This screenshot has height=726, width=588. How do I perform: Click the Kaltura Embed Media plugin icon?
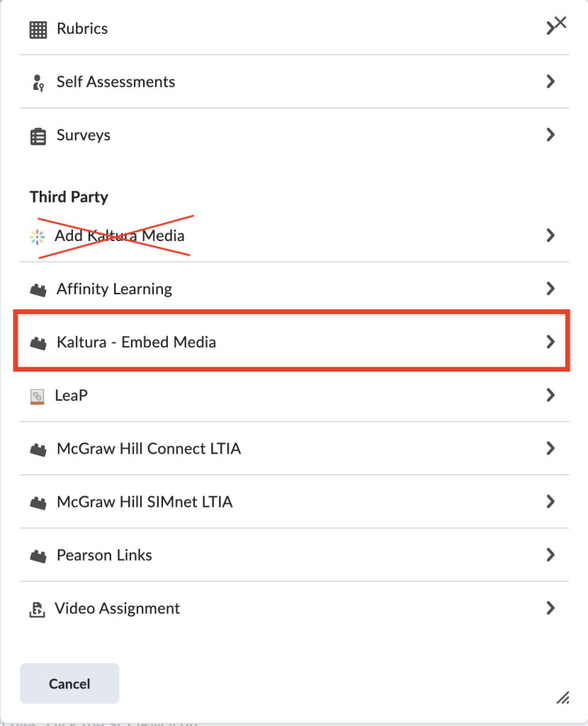38,344
